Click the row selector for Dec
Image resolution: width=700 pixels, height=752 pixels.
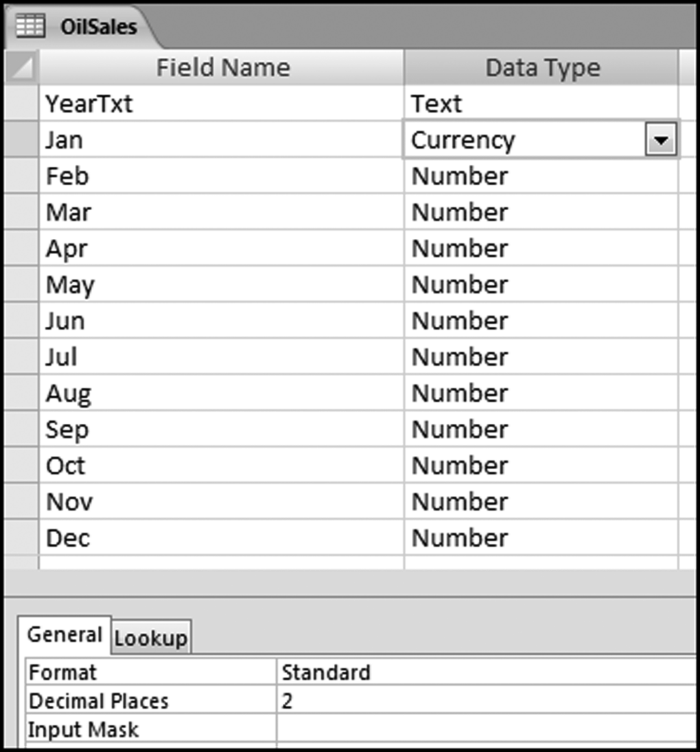pyautogui.click(x=22, y=538)
